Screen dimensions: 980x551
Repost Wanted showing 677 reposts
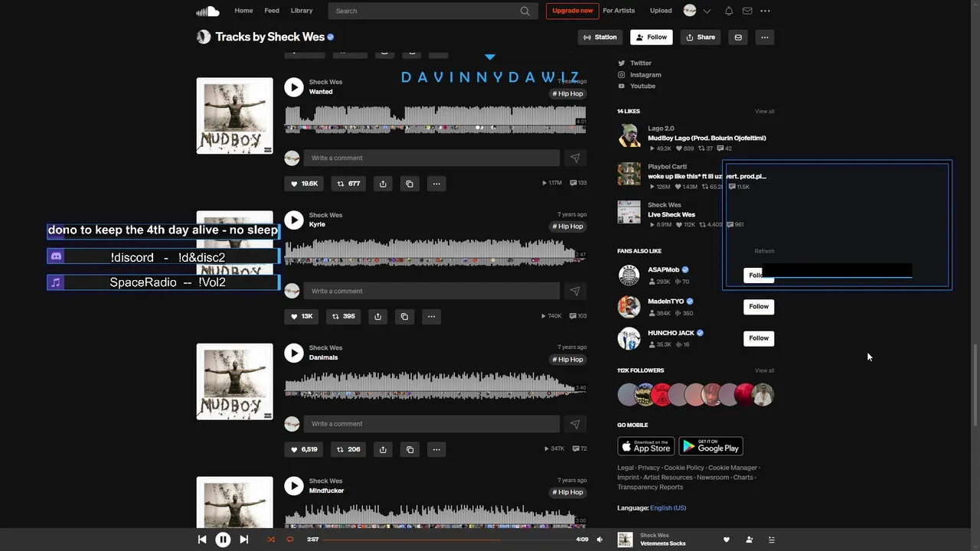348,184
